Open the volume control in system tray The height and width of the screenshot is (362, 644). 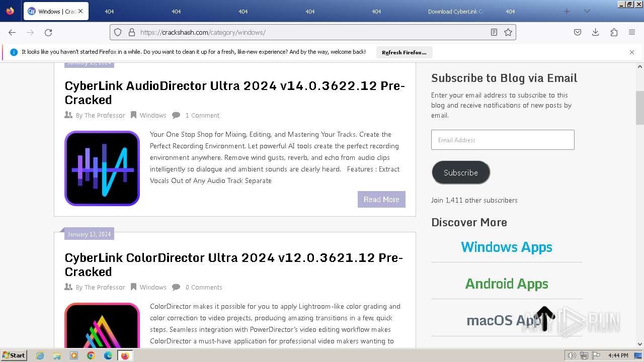pos(572,355)
